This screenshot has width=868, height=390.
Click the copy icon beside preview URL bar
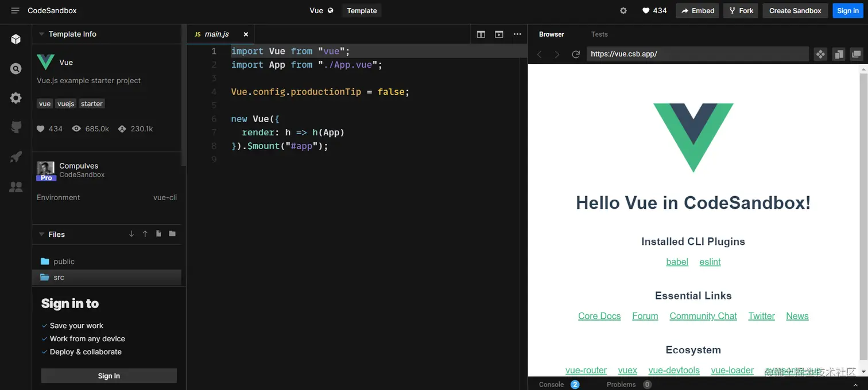(x=839, y=54)
